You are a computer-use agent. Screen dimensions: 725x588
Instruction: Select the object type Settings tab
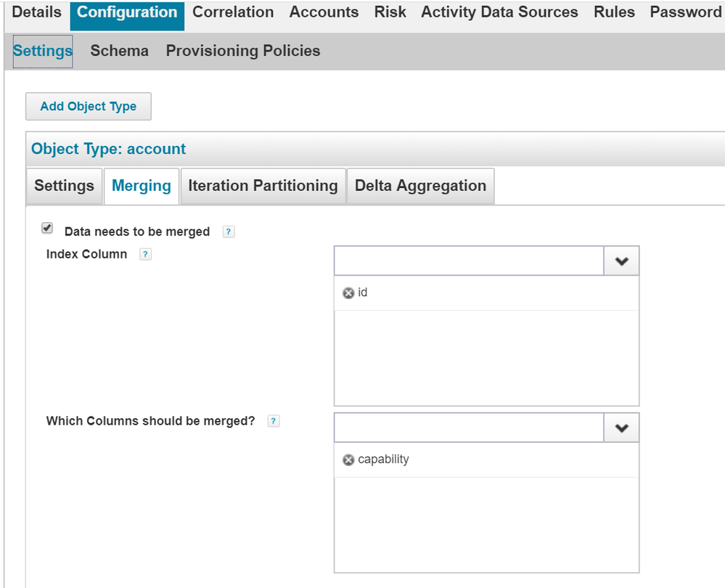tap(64, 186)
